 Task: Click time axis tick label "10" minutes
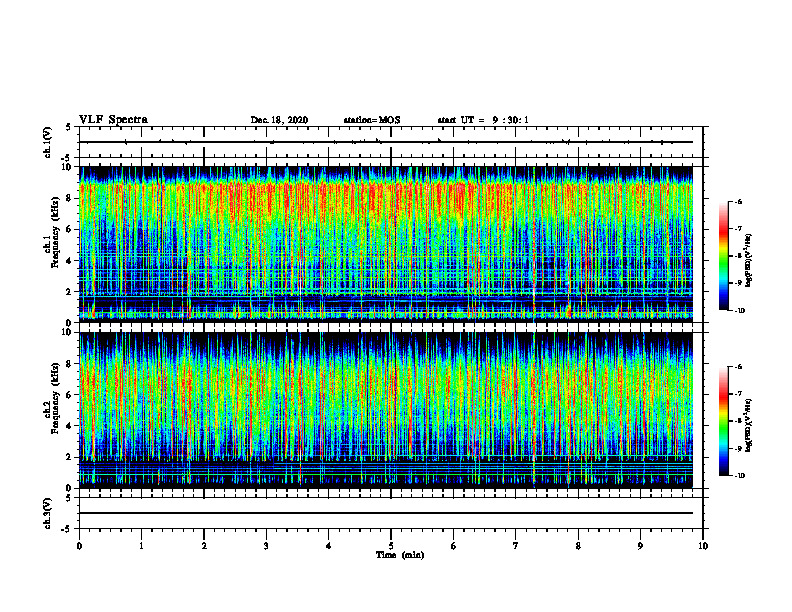coord(703,546)
